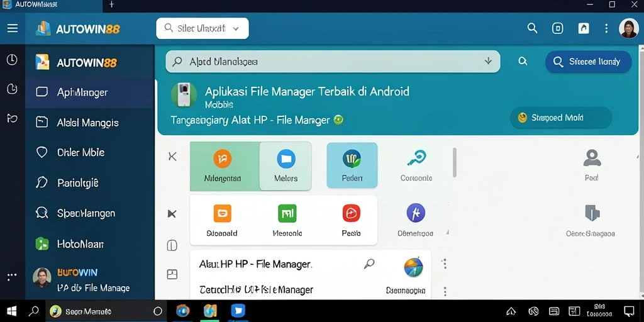
Task: Open the BUROWIN account entry in sidebar
Action: click(x=89, y=280)
